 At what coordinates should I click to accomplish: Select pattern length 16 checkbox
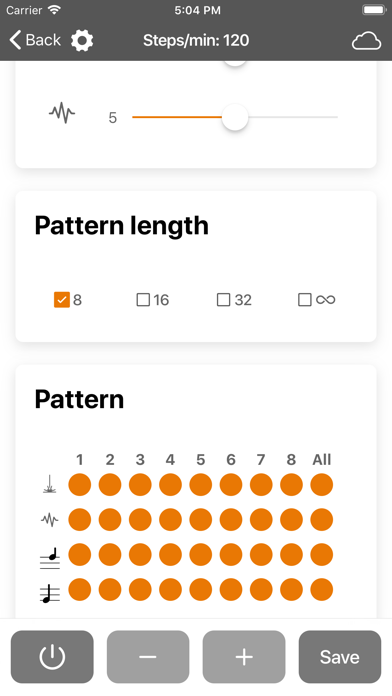coord(143,300)
